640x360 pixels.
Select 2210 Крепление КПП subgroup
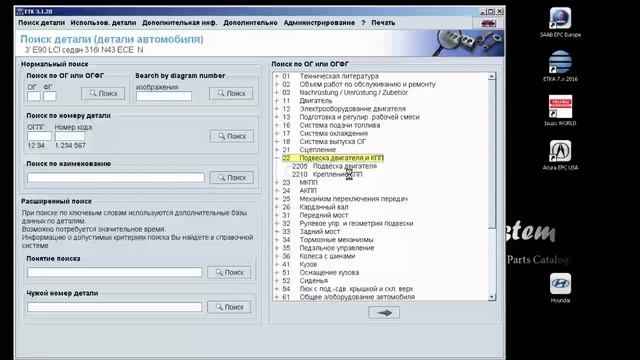point(327,174)
